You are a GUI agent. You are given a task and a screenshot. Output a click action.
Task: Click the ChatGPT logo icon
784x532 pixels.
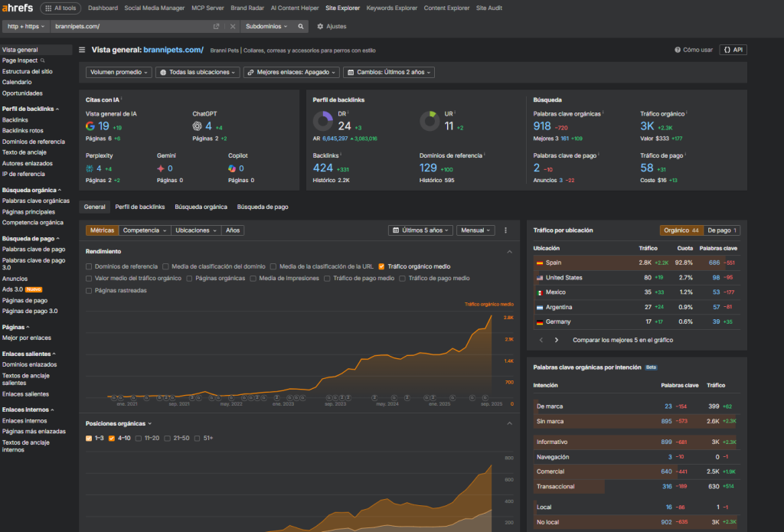pos(197,126)
